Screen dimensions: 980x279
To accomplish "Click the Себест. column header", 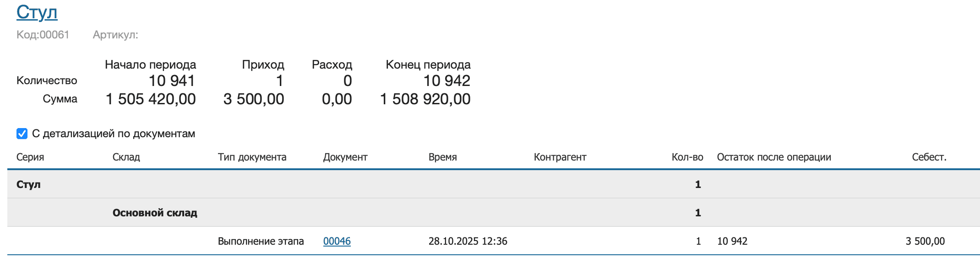I will pyautogui.click(x=930, y=157).
